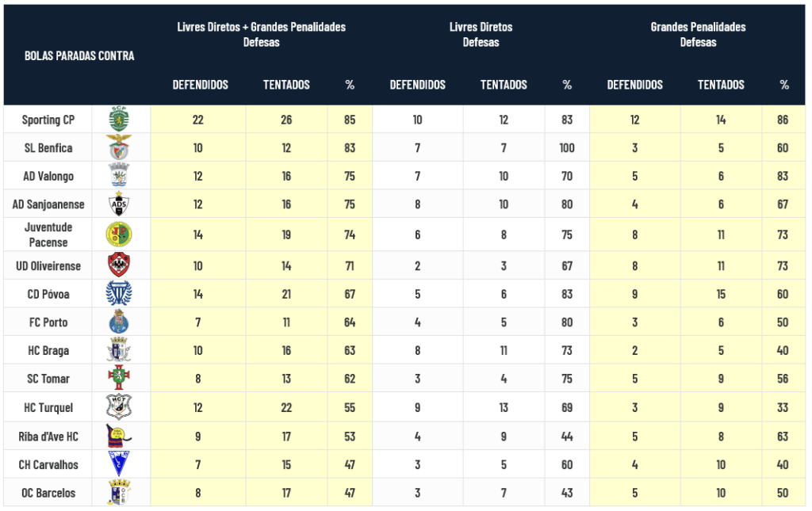Click the CD Póvoa blue crest
Screen dimensions: 812x511
click(x=119, y=294)
